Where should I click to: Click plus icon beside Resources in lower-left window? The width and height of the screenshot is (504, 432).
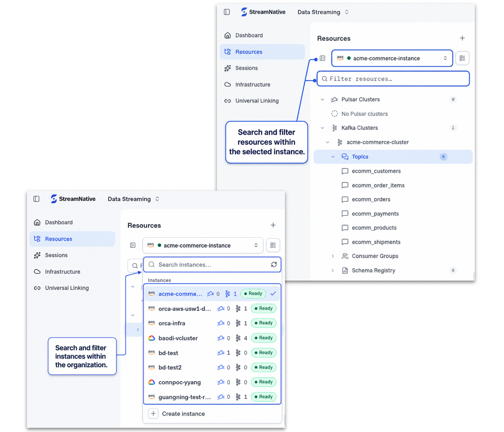tap(273, 225)
